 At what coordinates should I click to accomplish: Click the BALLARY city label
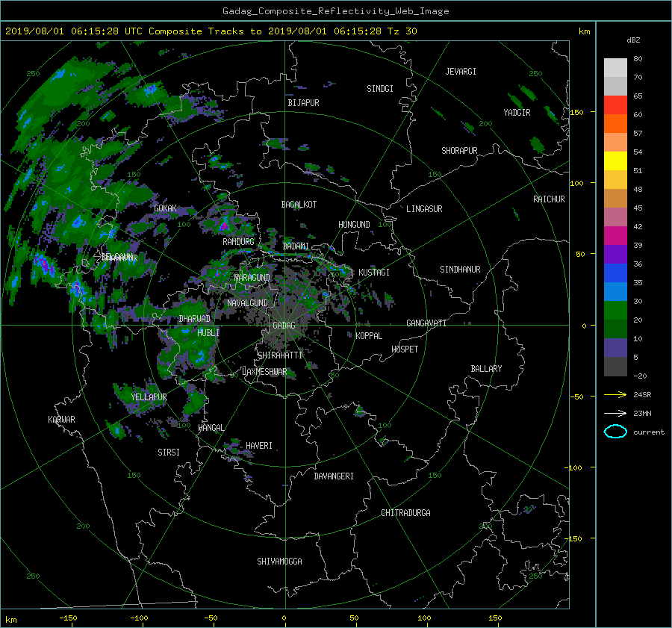pyautogui.click(x=486, y=369)
